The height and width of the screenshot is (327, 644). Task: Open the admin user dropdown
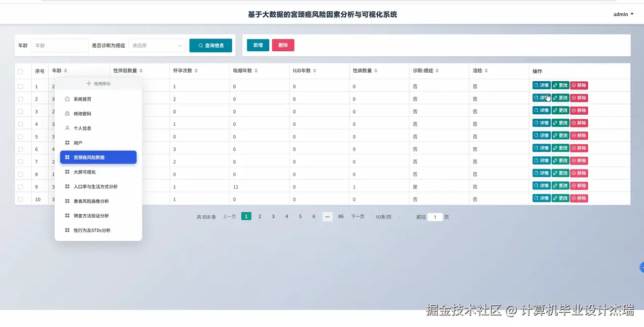624,14
